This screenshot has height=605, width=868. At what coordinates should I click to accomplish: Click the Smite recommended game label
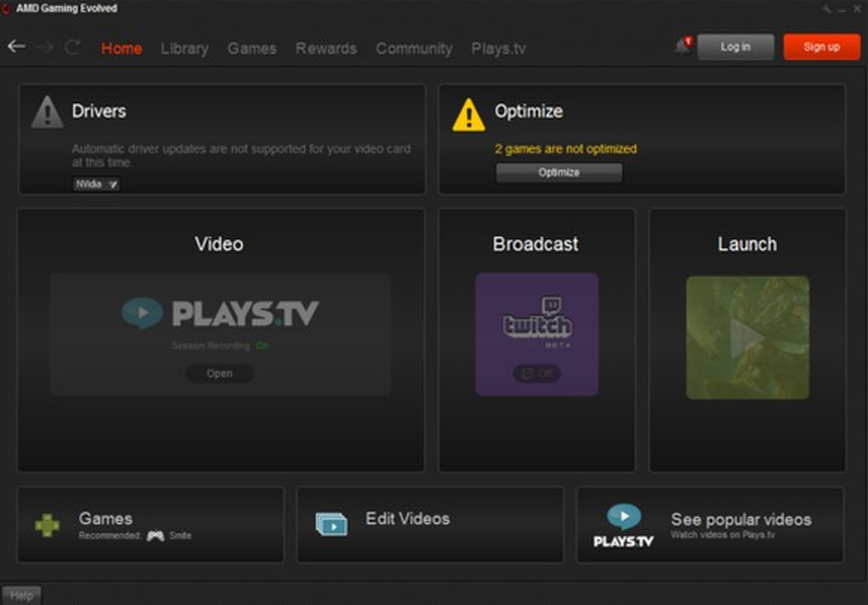pos(181,536)
